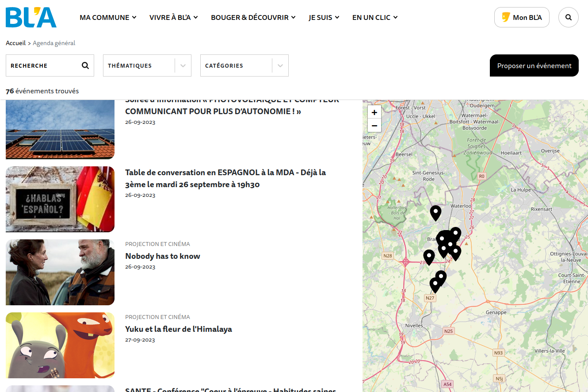
Task: Click the 26-09-2023 date under Nobody has to know
Action: (140, 267)
